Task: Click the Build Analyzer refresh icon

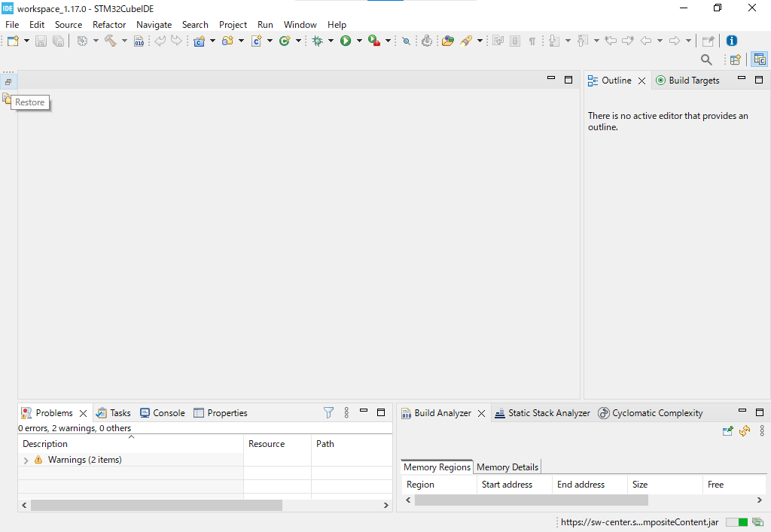Action: [x=745, y=431]
